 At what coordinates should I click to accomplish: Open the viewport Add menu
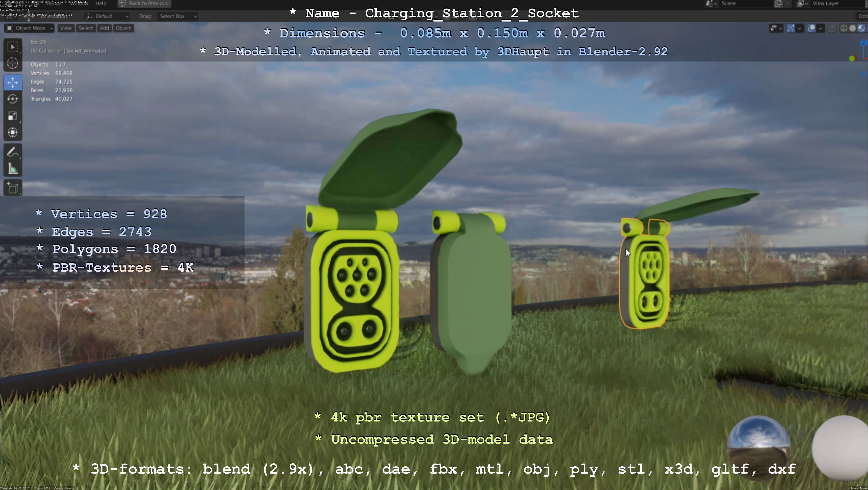coord(104,28)
